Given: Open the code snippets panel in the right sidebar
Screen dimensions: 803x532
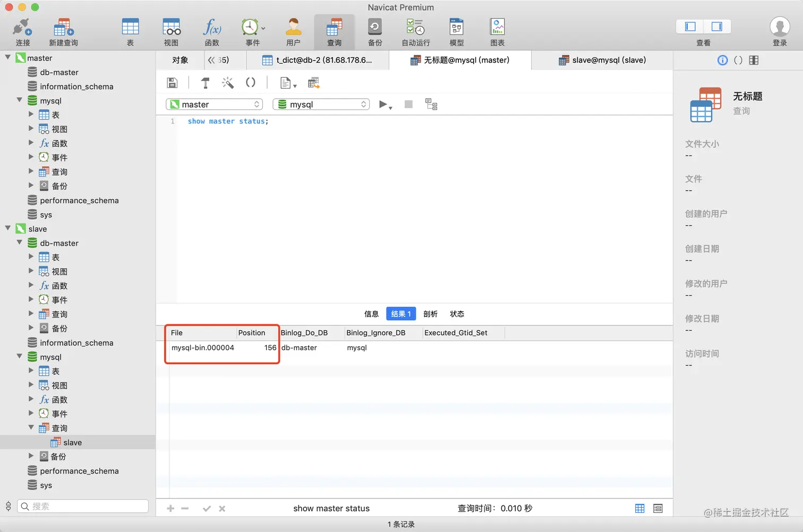Looking at the screenshot, I should coord(738,60).
